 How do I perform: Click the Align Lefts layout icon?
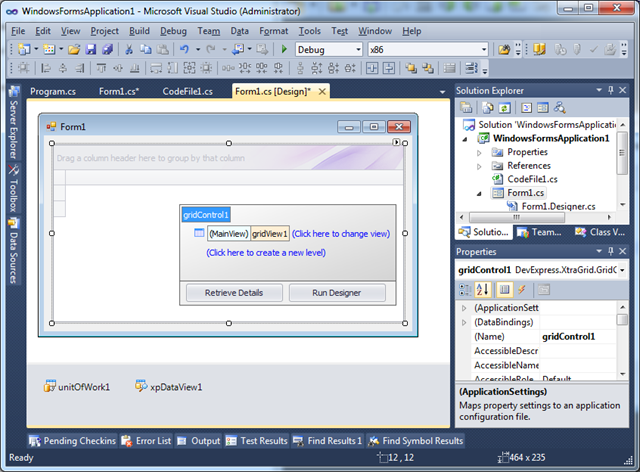tap(46, 68)
